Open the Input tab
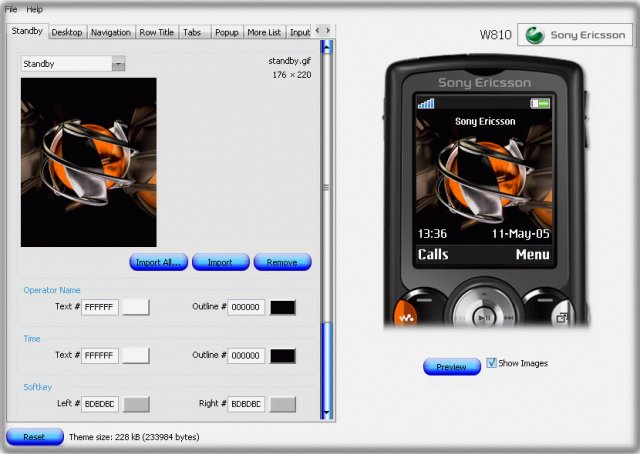Image resolution: width=640 pixels, height=454 pixels. (x=300, y=32)
